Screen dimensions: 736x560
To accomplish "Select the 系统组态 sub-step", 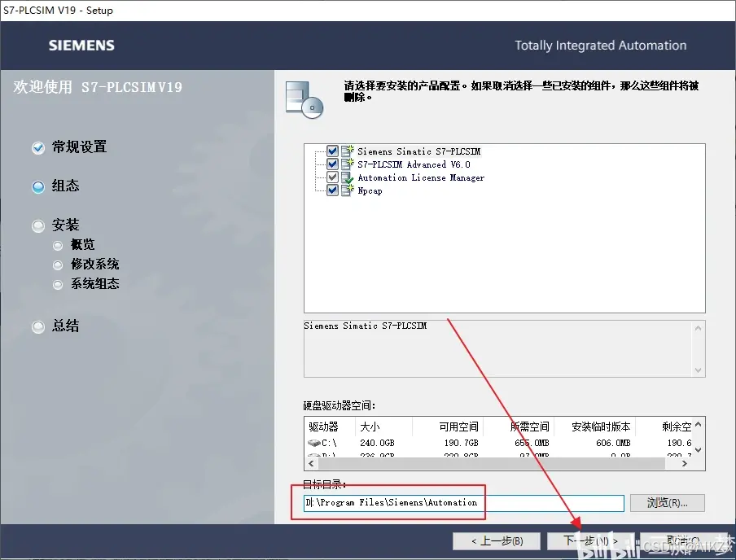I will (94, 283).
